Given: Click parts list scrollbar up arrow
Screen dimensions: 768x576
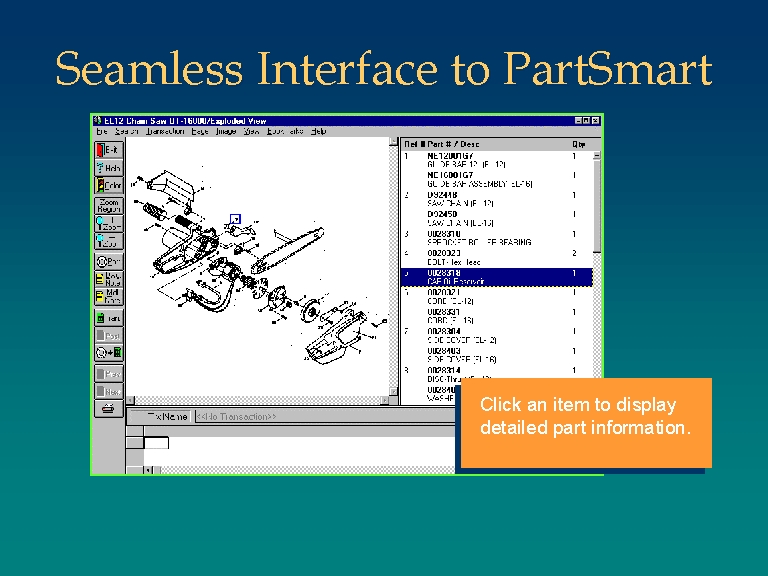Looking at the screenshot, I should click(x=597, y=155).
